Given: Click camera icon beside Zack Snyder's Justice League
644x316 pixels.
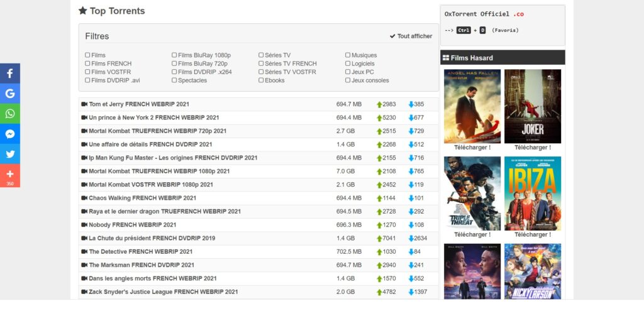Looking at the screenshot, I should 84,291.
